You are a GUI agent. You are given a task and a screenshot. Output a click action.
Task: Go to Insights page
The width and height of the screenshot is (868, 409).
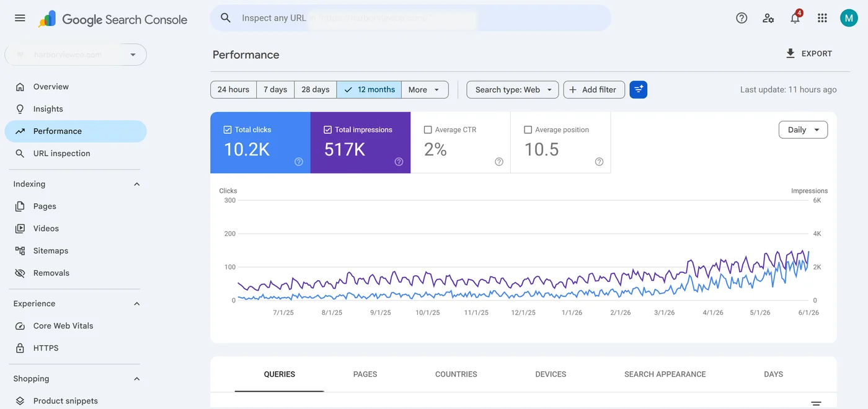pyautogui.click(x=76, y=109)
